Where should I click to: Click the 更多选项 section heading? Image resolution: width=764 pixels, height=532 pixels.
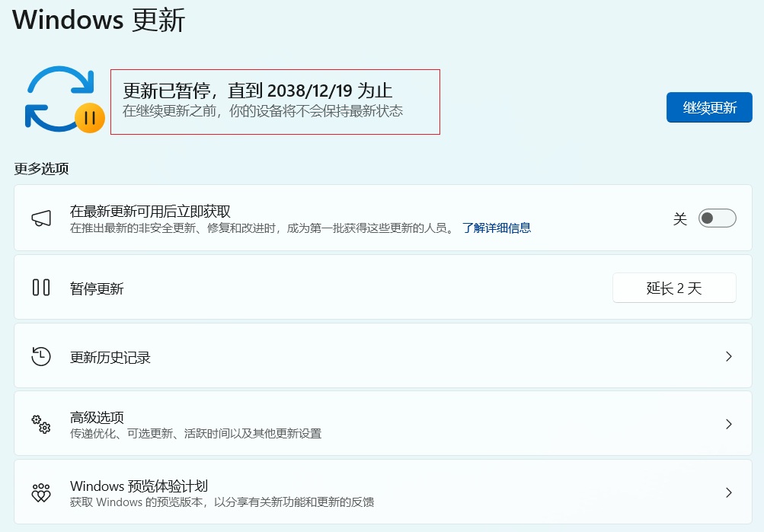41,168
